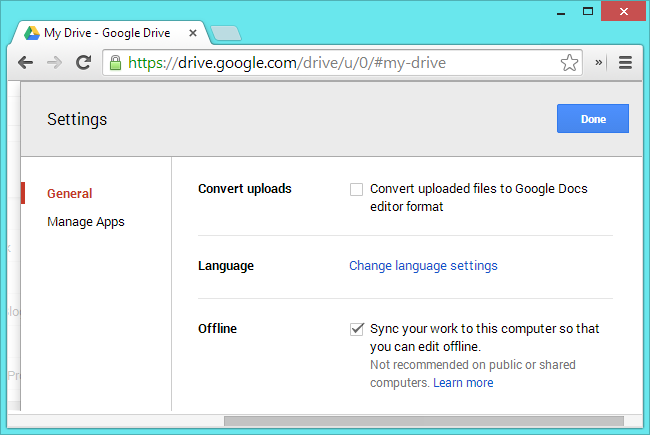Open the Chrome hamburger menu

click(626, 62)
